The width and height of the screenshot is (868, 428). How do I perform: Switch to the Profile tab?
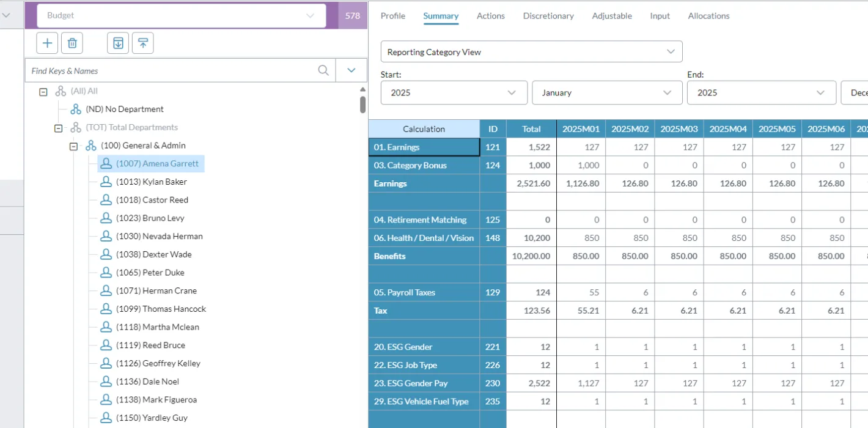pos(392,16)
